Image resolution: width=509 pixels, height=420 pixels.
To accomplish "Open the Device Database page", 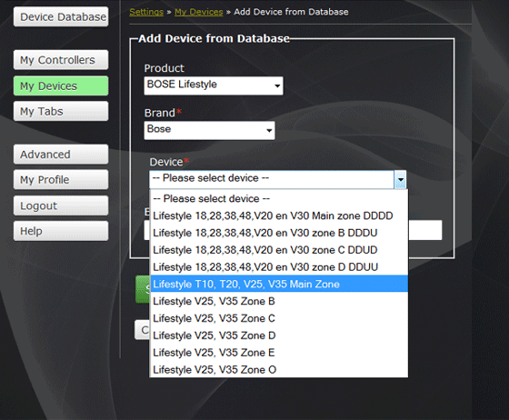I will [61, 17].
